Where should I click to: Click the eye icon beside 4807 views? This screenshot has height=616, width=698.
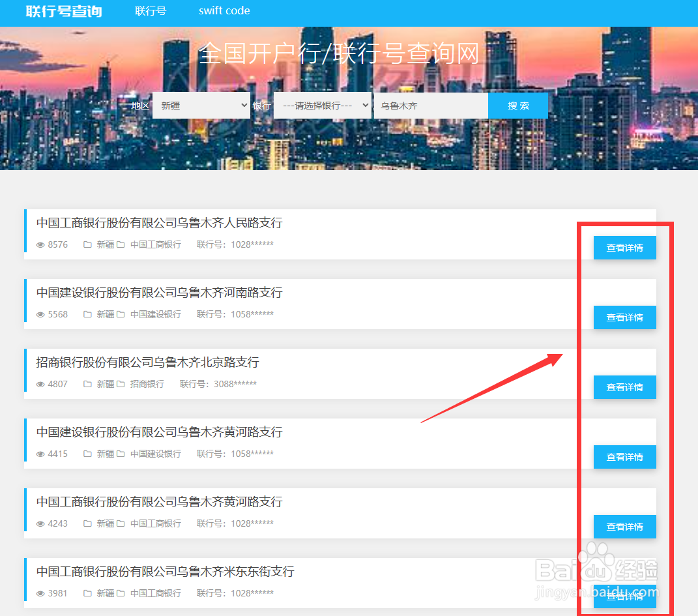(x=40, y=384)
